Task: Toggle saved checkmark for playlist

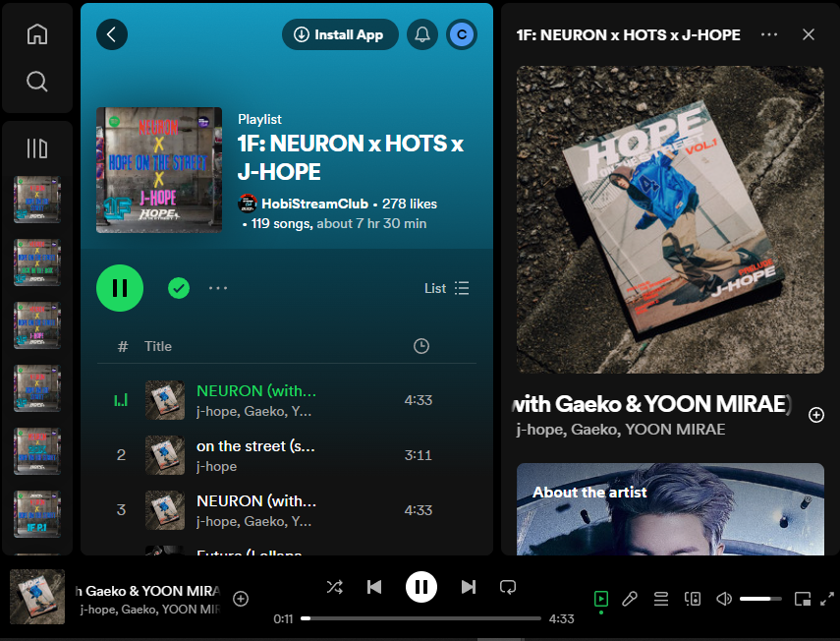Action: (x=179, y=288)
